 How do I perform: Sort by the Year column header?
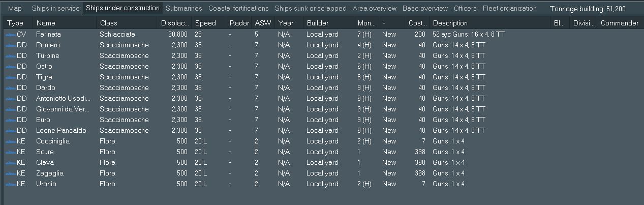click(x=289, y=23)
